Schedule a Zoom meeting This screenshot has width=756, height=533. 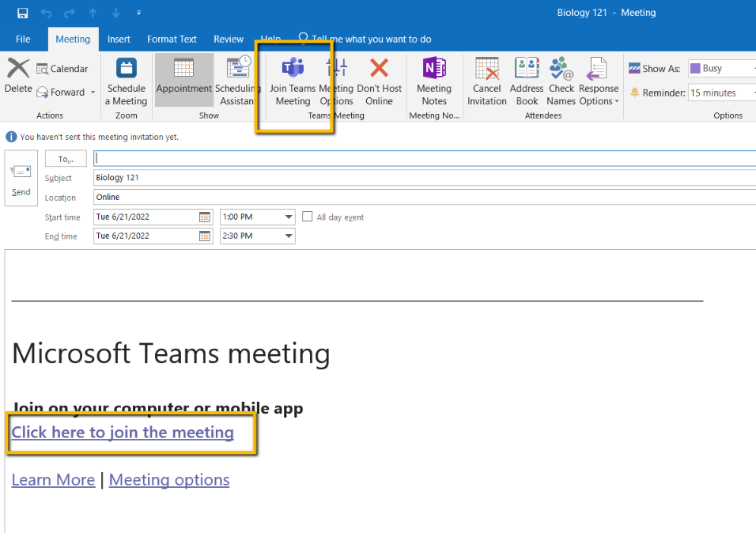point(127,81)
